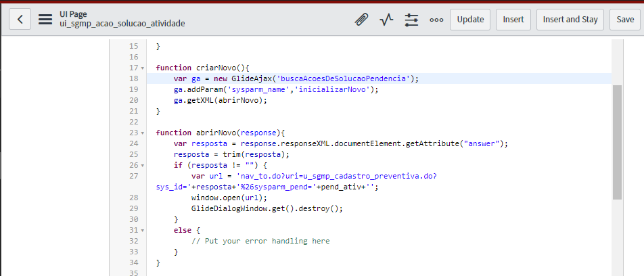The height and width of the screenshot is (276, 644).
Task: Collapse function criarNovo fold arrow at line 17
Action: [143, 68]
